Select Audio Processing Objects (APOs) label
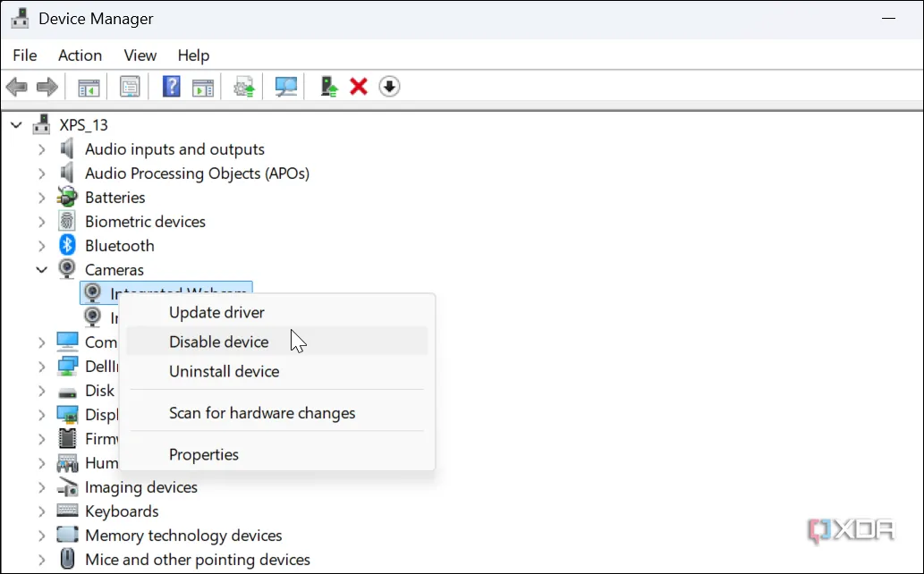The image size is (924, 574). (197, 173)
